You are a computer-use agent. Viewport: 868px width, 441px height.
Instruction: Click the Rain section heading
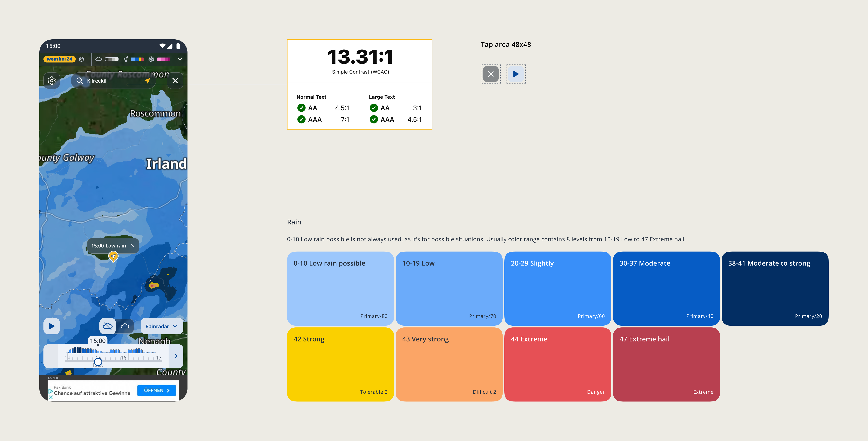point(294,222)
